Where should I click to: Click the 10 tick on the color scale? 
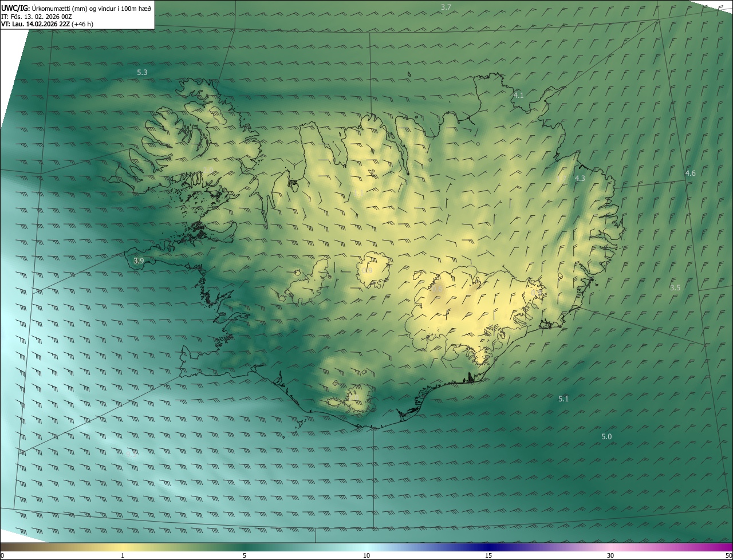pyautogui.click(x=366, y=555)
